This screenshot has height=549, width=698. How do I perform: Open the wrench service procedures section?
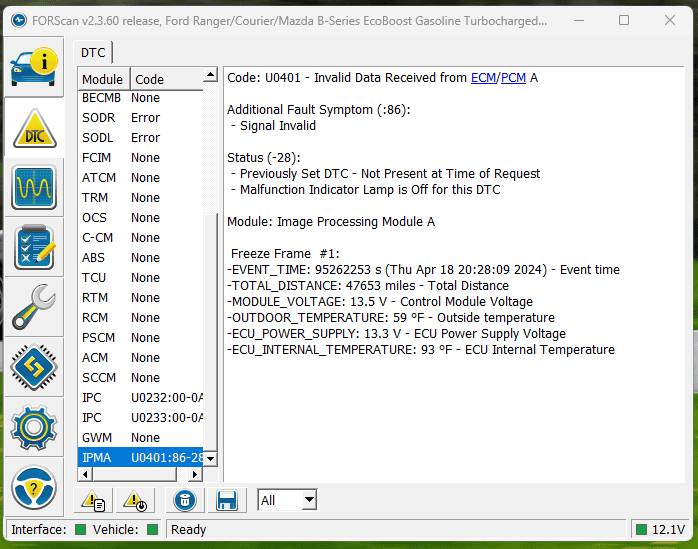[34, 307]
